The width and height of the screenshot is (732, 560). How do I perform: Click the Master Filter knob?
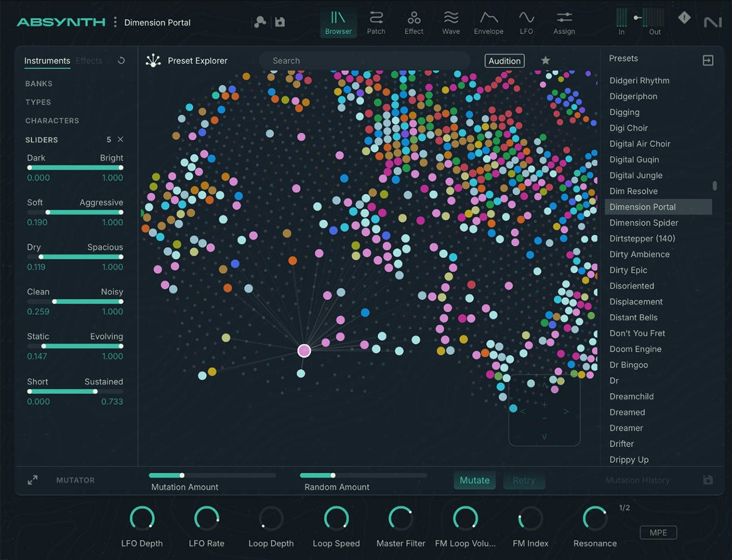pos(401,519)
